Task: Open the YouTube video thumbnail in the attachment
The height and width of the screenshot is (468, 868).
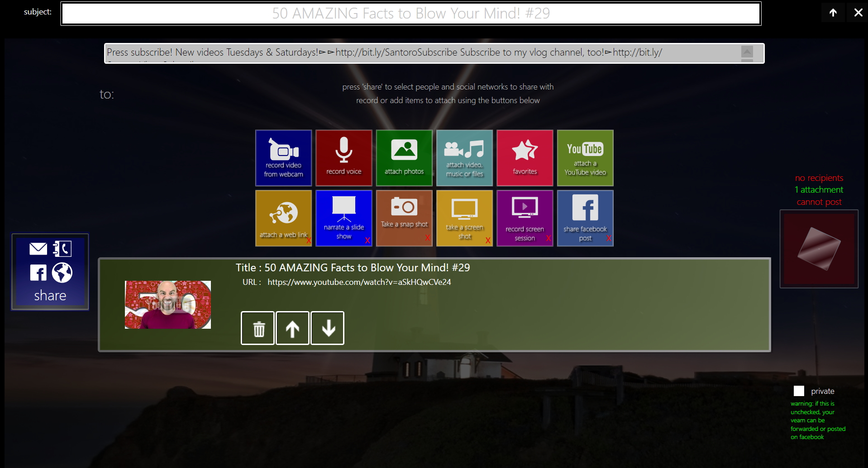Action: click(x=168, y=305)
